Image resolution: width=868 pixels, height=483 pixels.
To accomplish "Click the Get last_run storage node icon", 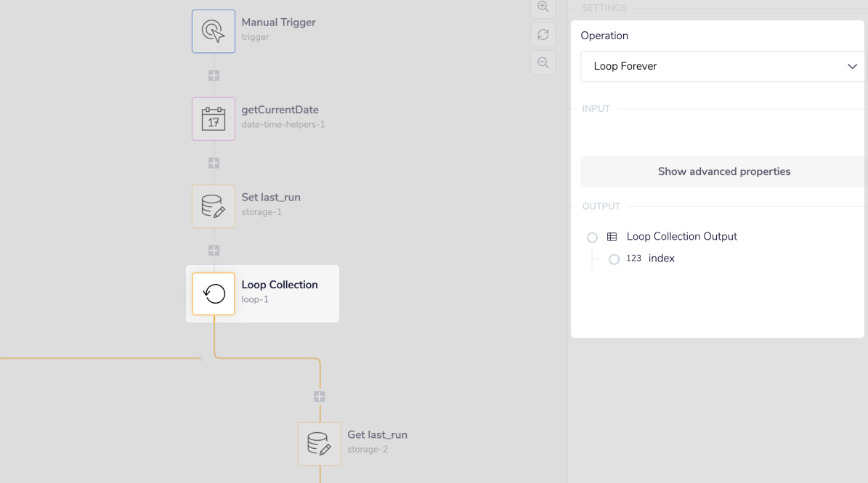I will 320,444.
